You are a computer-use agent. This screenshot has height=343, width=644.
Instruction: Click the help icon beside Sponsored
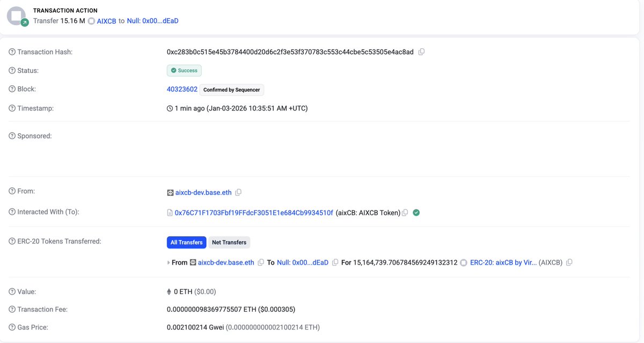(12, 136)
